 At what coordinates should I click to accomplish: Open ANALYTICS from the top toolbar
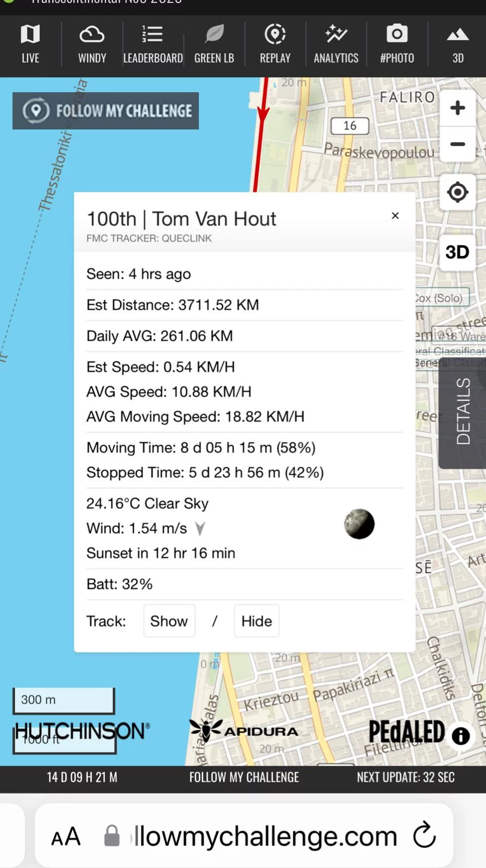(336, 44)
